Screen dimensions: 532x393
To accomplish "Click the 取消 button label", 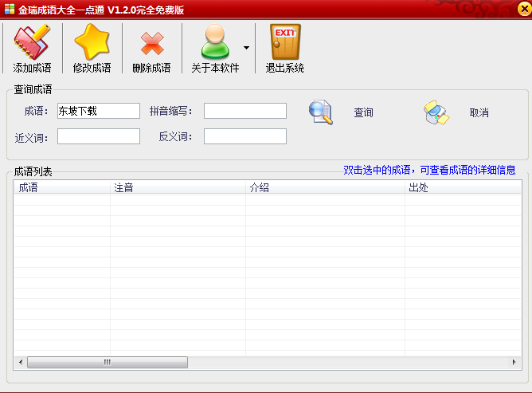I will (x=479, y=112).
